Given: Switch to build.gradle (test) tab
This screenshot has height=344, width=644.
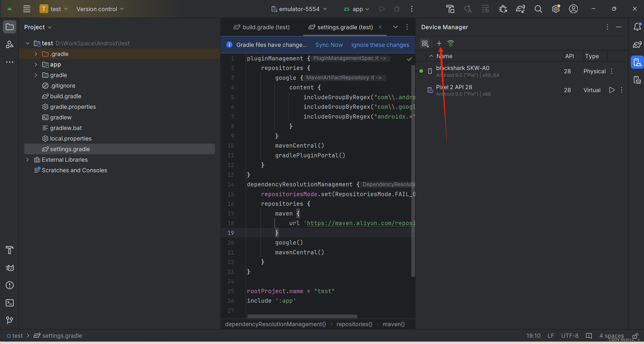Looking at the screenshot, I should [262, 27].
